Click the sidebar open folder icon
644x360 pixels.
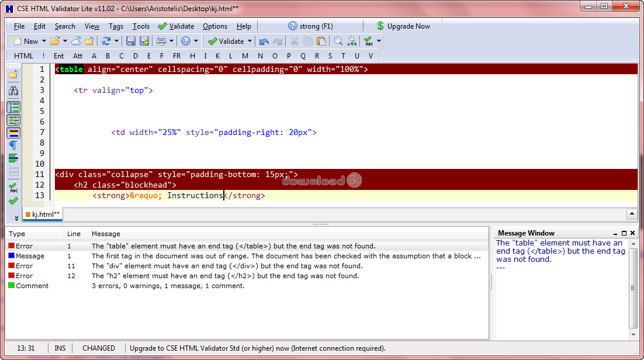(x=13, y=75)
